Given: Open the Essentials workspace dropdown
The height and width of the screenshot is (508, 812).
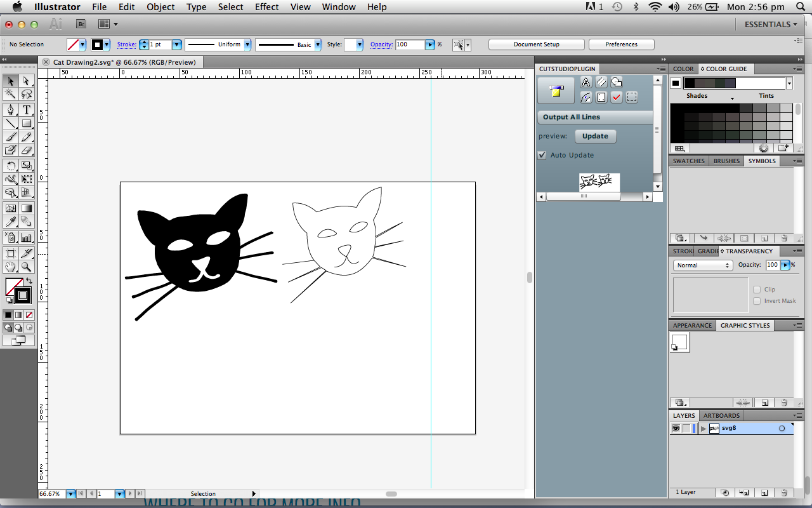Looking at the screenshot, I should tap(771, 24).
